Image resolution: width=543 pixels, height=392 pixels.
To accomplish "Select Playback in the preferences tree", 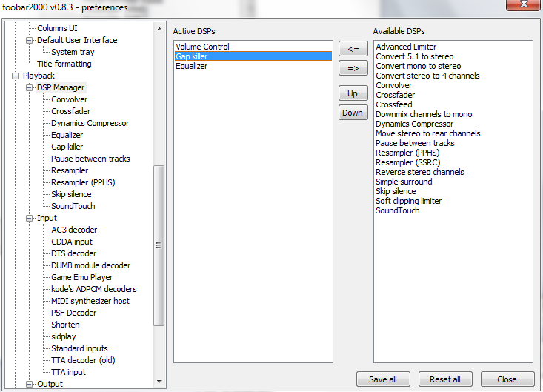I will click(39, 76).
